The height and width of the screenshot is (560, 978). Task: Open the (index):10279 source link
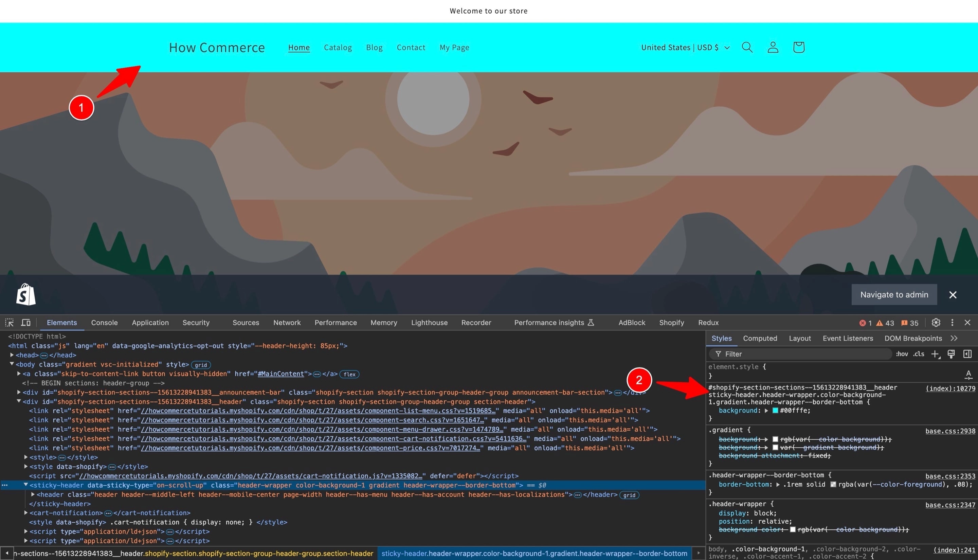click(x=950, y=388)
